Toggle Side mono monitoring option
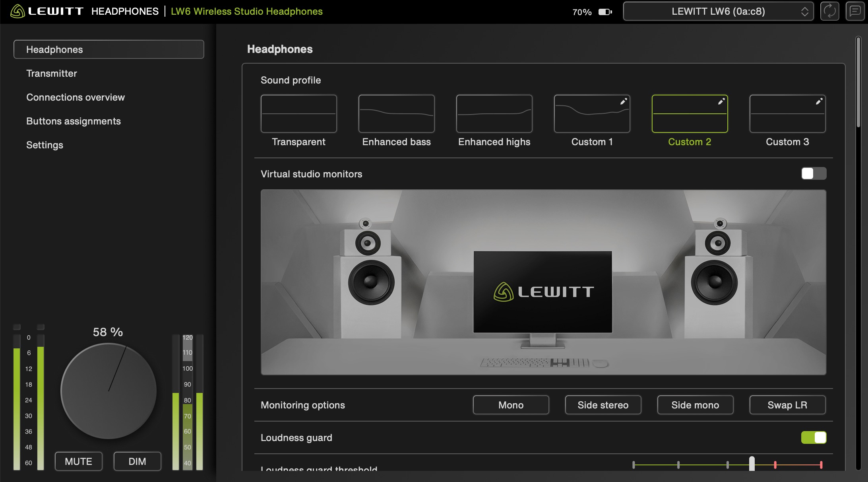868x482 pixels. [x=695, y=405]
